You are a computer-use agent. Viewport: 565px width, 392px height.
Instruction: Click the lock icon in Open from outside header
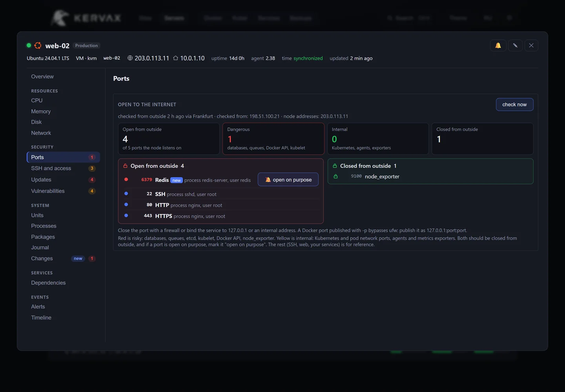(126, 166)
